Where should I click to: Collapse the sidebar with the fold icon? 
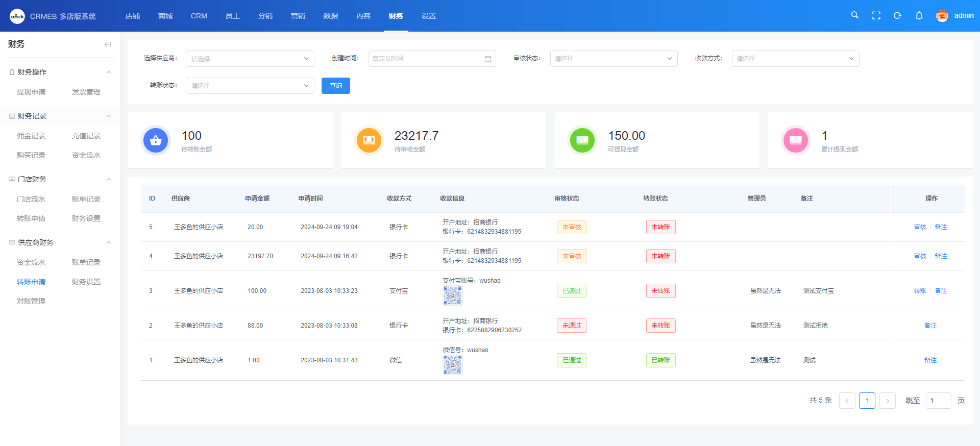[107, 44]
